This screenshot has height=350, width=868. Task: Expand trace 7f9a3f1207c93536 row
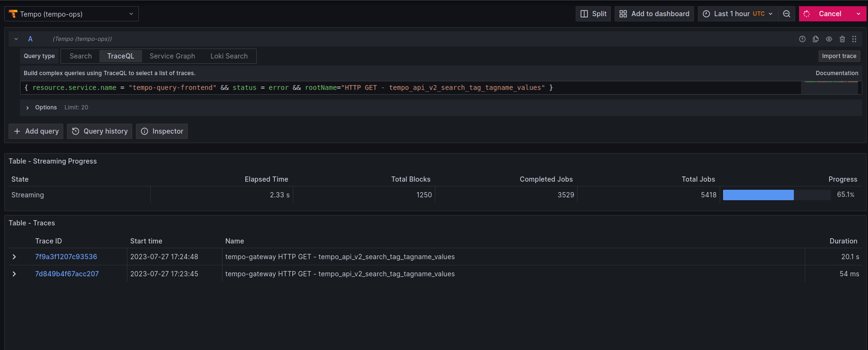point(14,257)
